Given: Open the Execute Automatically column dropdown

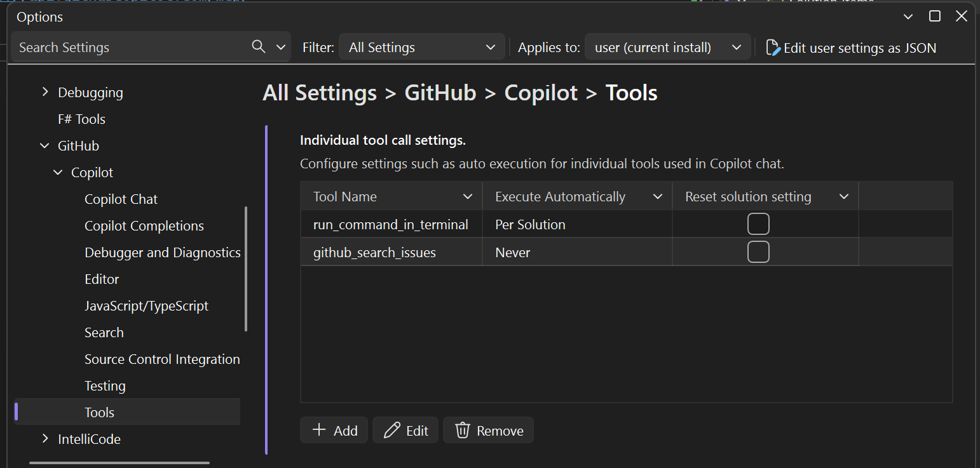Looking at the screenshot, I should tap(658, 196).
